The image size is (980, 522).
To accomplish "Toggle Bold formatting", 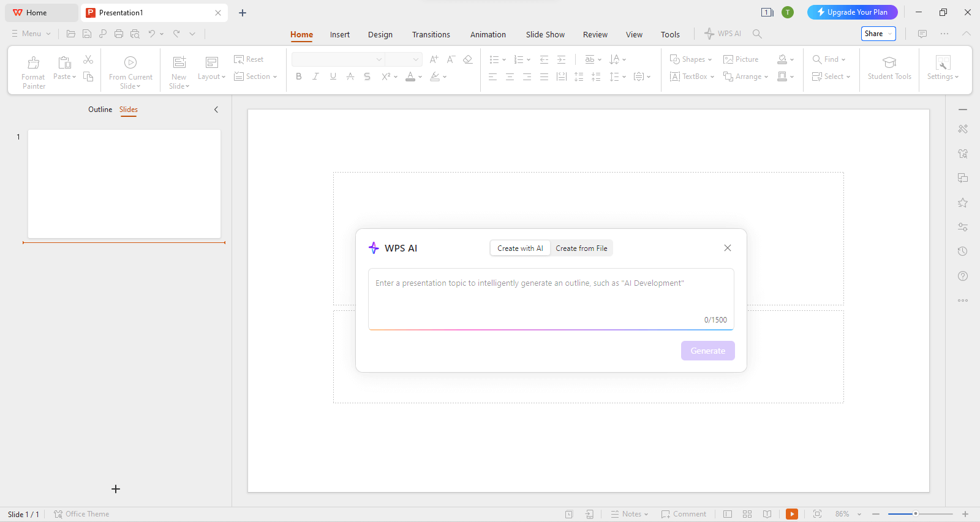I will click(x=299, y=76).
